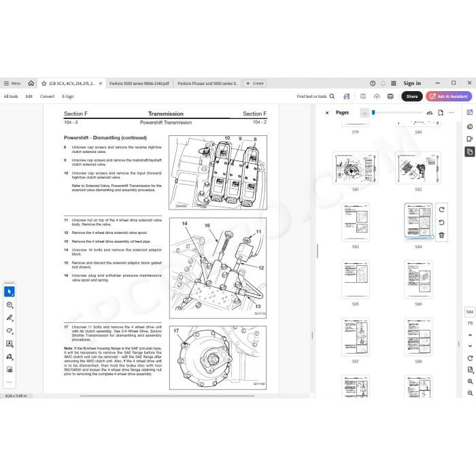Open All tools menu
Image resolution: width=476 pixels, height=476 pixels.
coord(11,97)
